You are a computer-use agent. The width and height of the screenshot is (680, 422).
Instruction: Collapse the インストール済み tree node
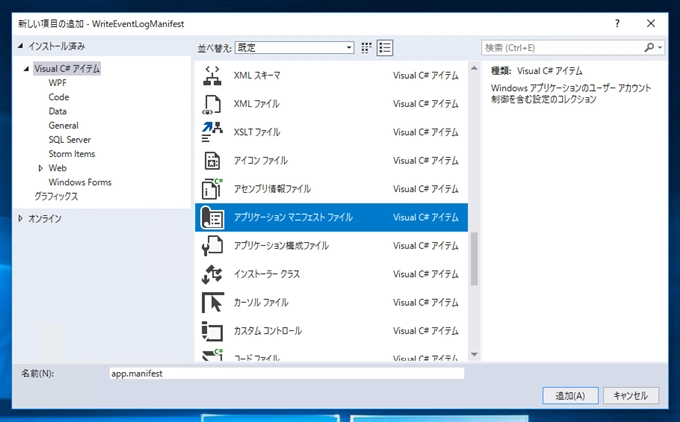tap(20, 46)
